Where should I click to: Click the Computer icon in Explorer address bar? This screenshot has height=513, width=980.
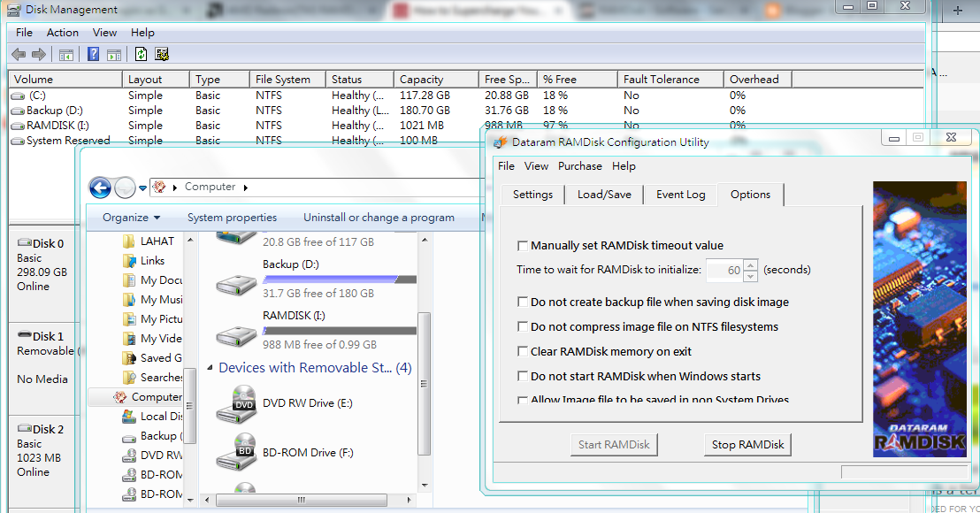pyautogui.click(x=159, y=187)
